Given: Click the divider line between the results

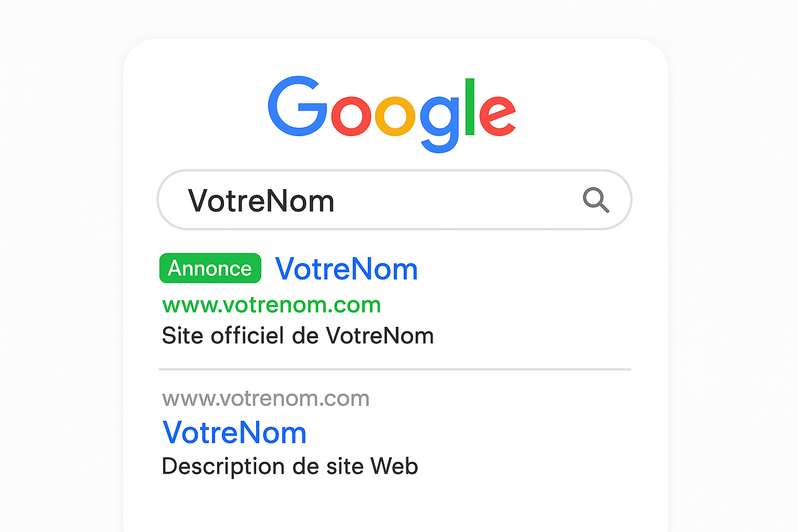Looking at the screenshot, I should (395, 369).
